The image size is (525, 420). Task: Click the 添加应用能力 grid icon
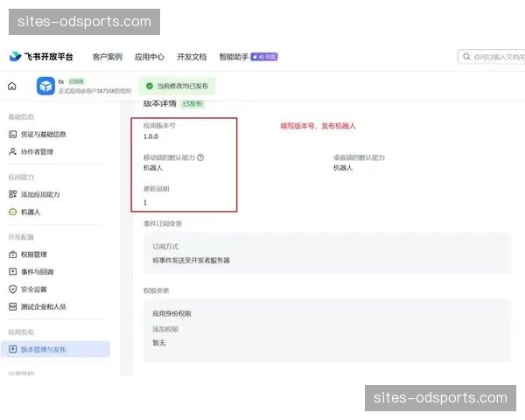[x=13, y=194]
